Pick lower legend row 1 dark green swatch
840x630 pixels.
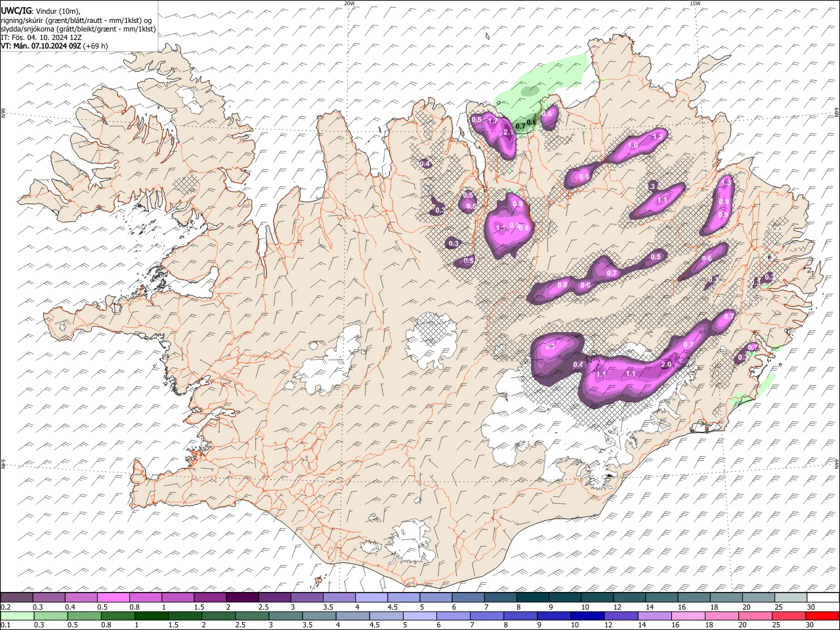point(151,616)
